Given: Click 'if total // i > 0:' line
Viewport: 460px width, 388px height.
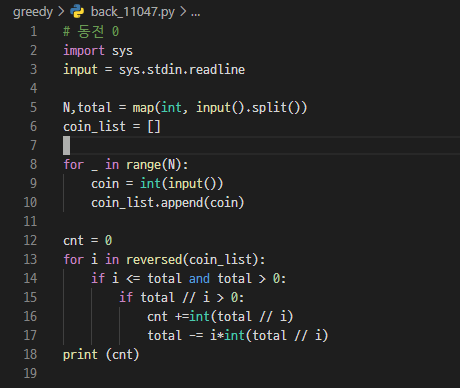Looking at the screenshot, I should click(182, 298).
